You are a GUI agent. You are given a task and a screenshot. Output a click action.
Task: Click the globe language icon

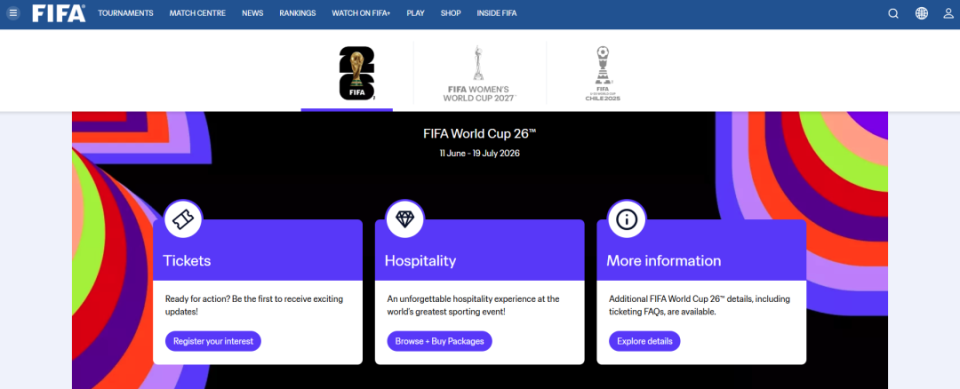(921, 13)
